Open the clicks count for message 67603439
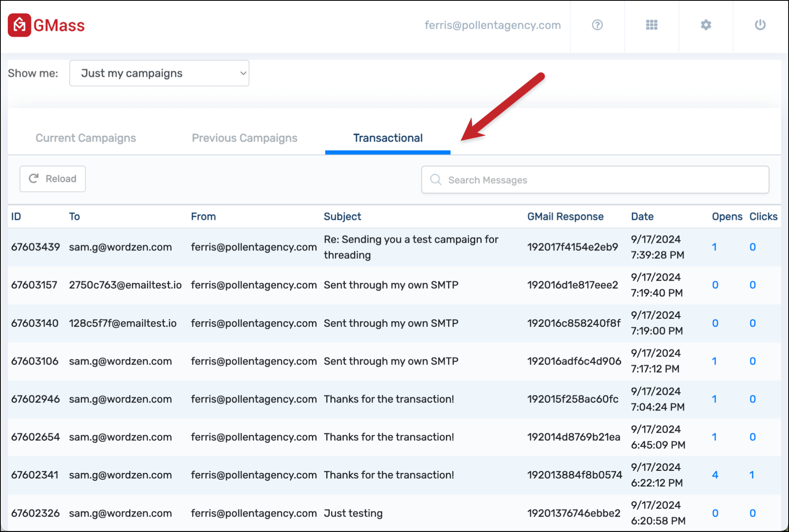The width and height of the screenshot is (789, 532). click(753, 247)
